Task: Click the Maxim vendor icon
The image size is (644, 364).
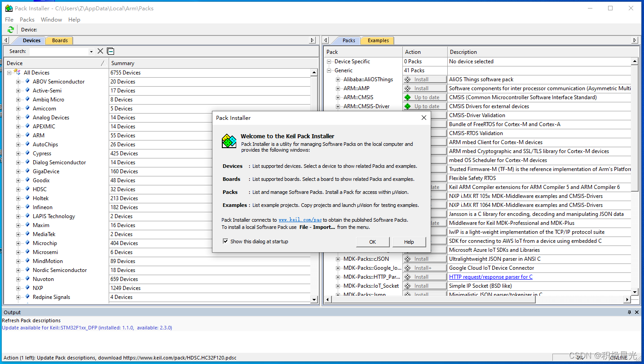Action: tap(27, 225)
